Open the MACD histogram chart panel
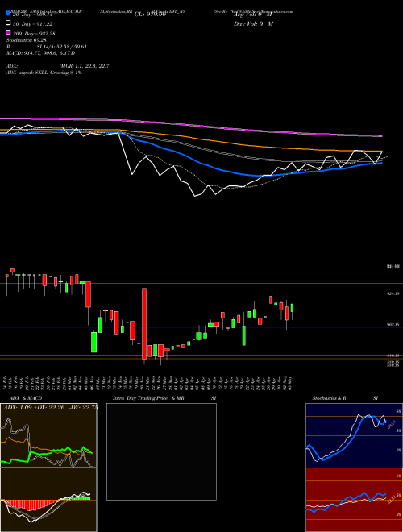The image size is (403, 532). point(48,500)
